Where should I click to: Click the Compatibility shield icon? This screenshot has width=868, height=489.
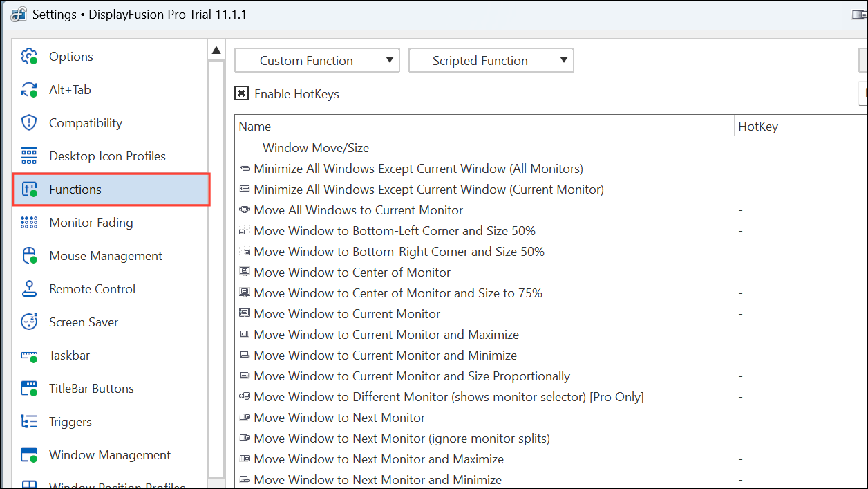[29, 123]
